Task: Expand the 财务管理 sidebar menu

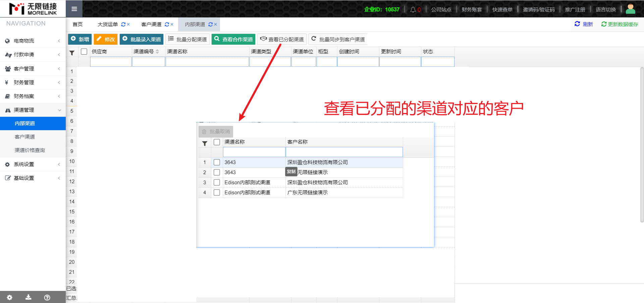Action: [33, 83]
